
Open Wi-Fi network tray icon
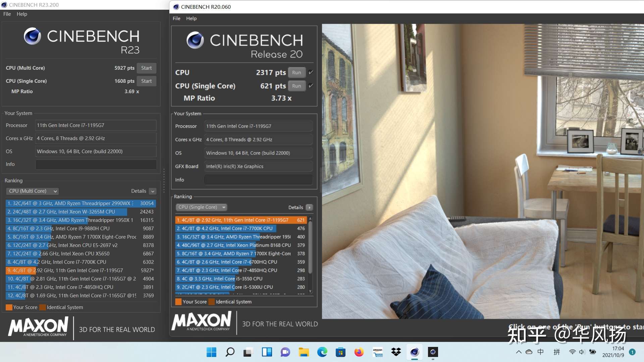[x=572, y=352]
